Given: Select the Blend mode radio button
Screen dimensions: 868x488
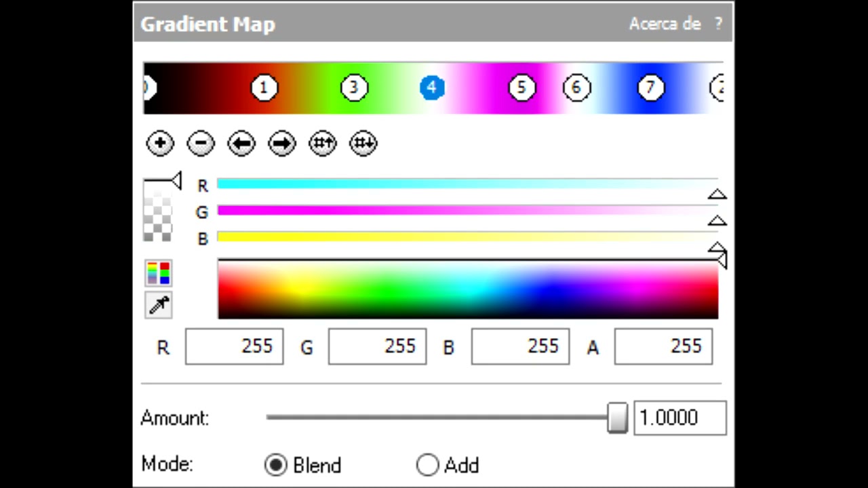Looking at the screenshot, I should click(275, 465).
